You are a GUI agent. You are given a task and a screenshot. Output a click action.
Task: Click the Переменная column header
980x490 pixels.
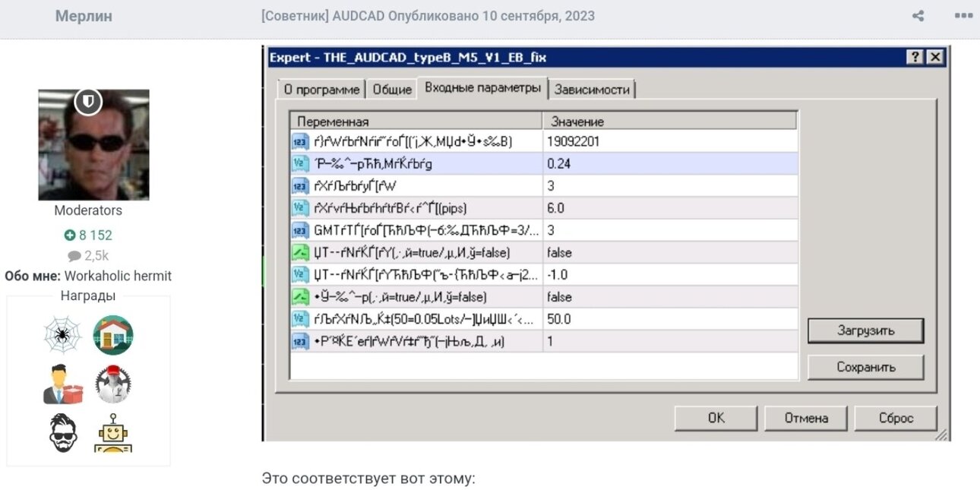417,122
